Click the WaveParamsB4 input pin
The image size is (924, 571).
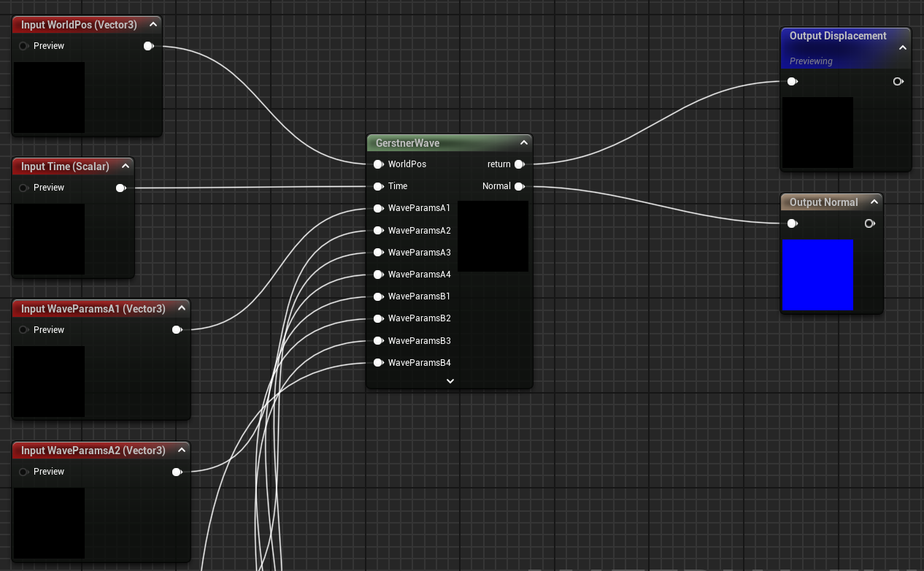coord(378,363)
